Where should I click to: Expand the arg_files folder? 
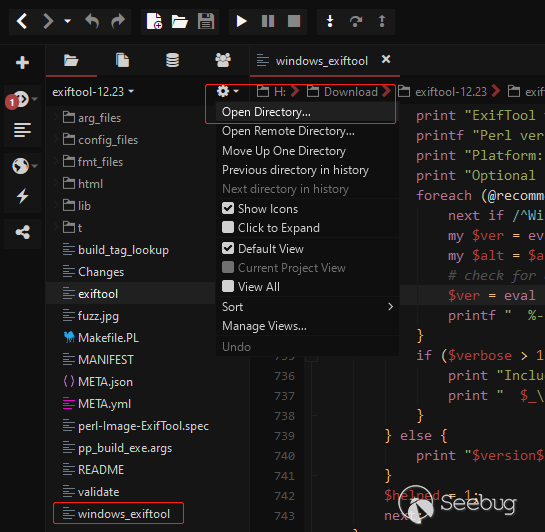pyautogui.click(x=56, y=117)
